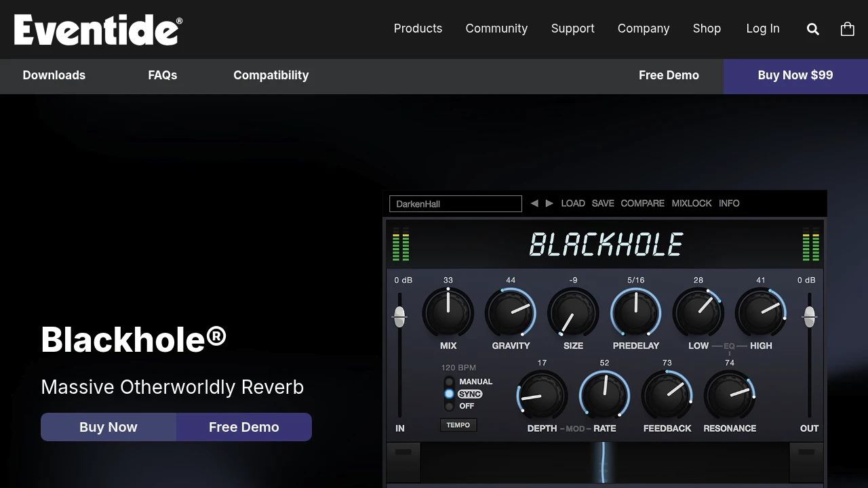
Task: Open the Community menu
Action: coord(496,28)
